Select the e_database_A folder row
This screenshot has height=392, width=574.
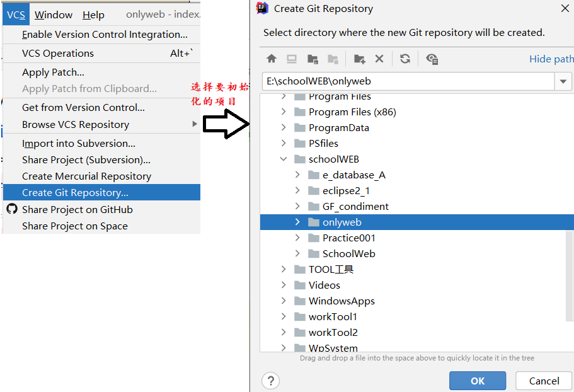point(417,175)
